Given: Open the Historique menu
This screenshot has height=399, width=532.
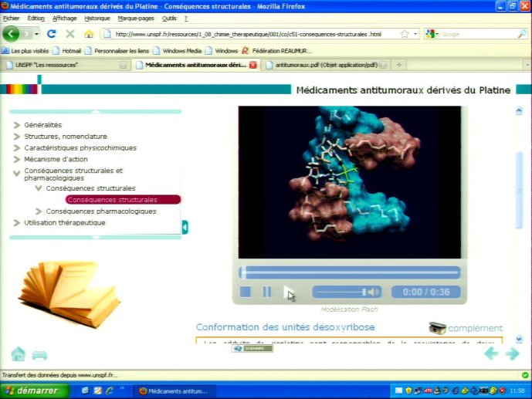Looking at the screenshot, I should [x=97, y=19].
